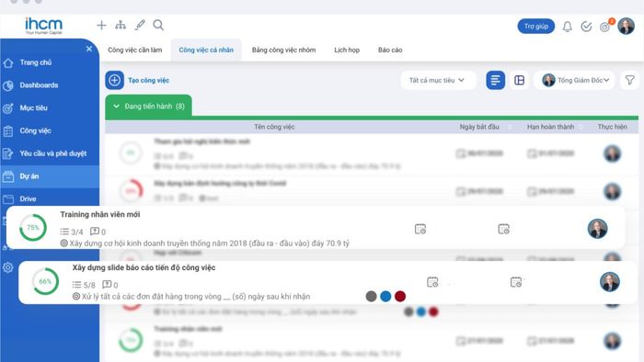The image size is (644, 362).
Task: Click Thực hiện column header
Action: (x=612, y=127)
